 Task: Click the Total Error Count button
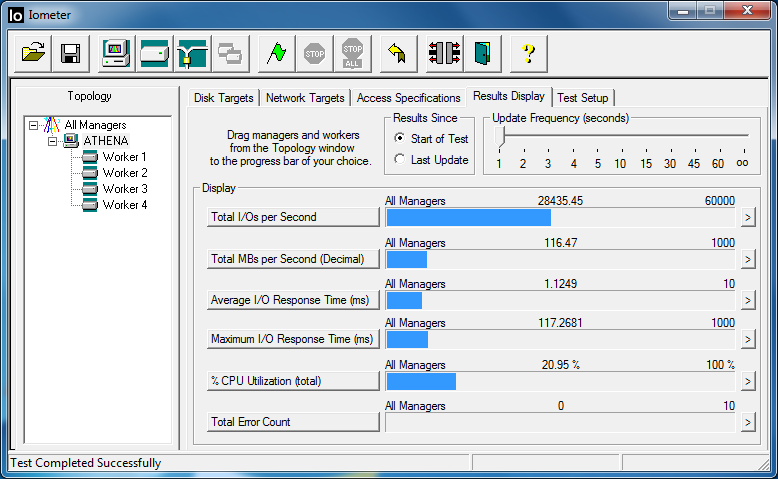293,422
